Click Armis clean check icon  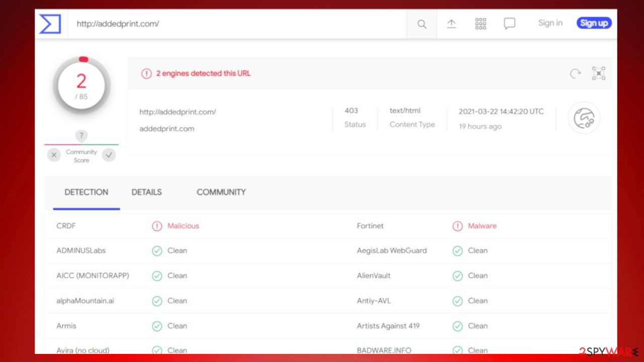coord(157,326)
